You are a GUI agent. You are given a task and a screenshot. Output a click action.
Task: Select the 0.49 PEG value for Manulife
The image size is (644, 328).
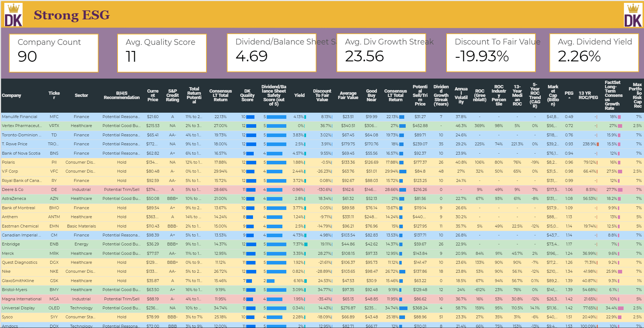[569, 117]
